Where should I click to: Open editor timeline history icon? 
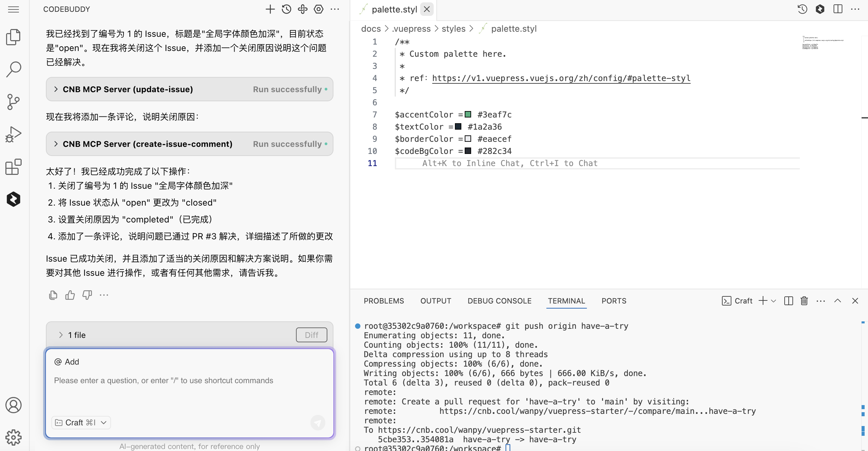coord(802,9)
